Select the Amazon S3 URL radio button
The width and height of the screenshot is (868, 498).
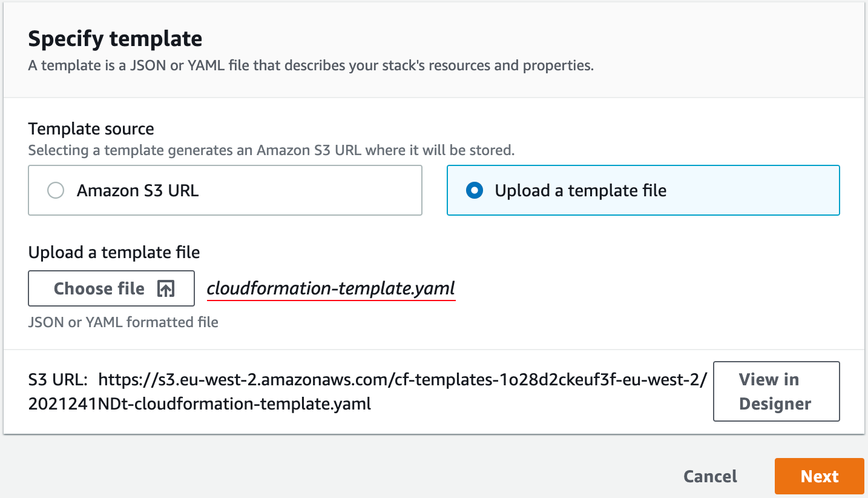(x=56, y=191)
